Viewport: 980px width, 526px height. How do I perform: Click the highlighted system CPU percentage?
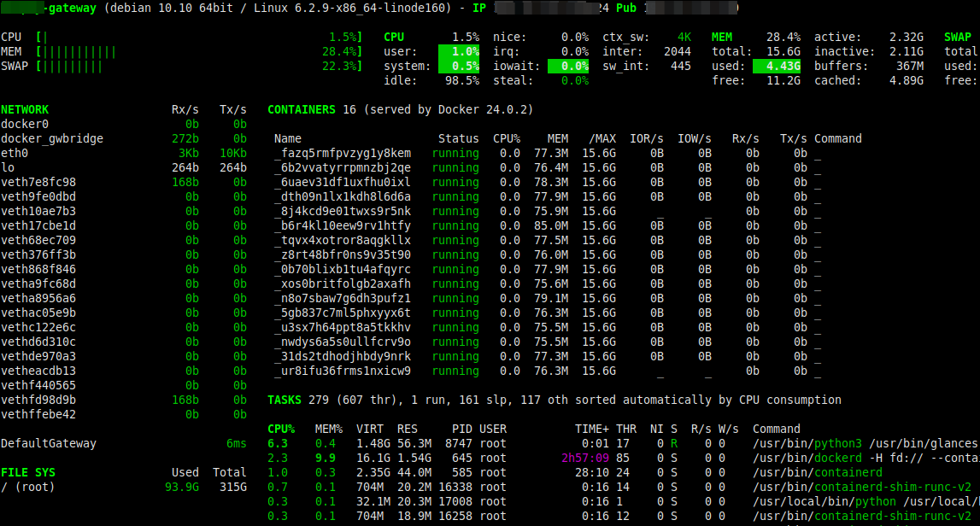458,66
